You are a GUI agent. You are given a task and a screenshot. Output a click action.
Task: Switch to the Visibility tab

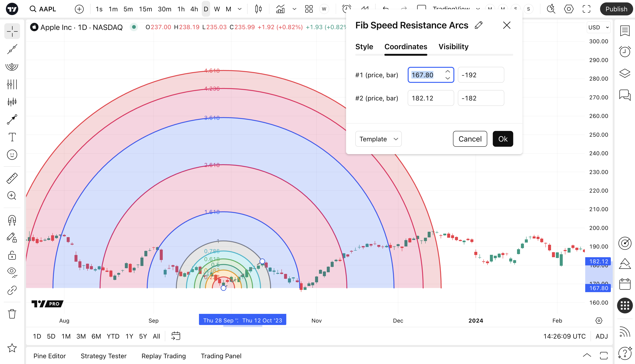453,47
